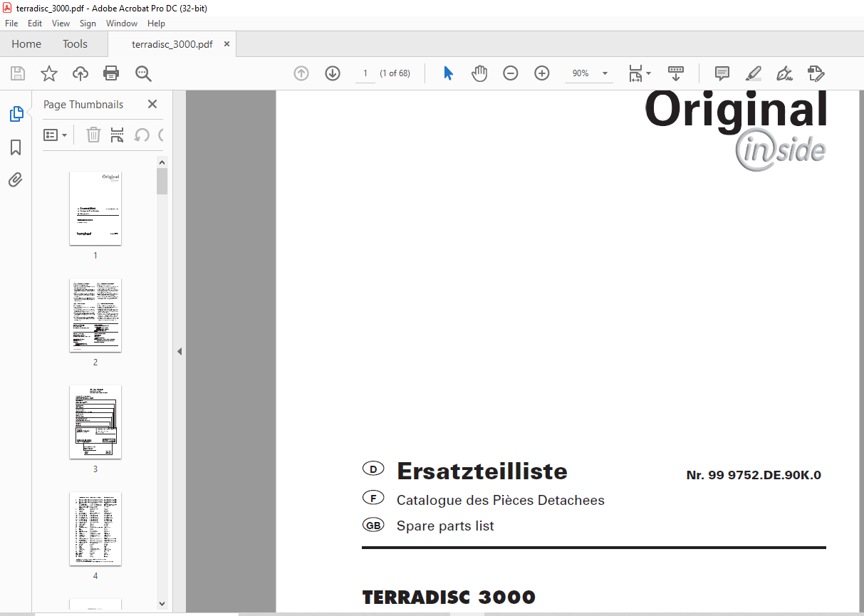The height and width of the screenshot is (616, 864).
Task: Close the terradisc_3000.pdf tab
Action: (227, 44)
